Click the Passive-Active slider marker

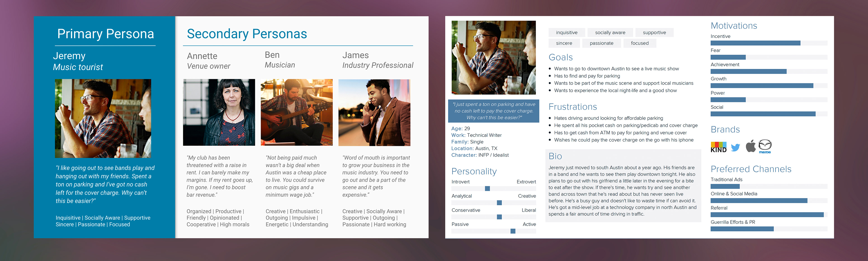(x=513, y=231)
